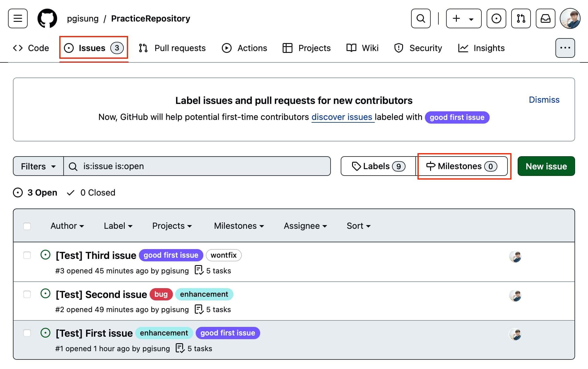Expand the Author filter dropdown
The height and width of the screenshot is (369, 588).
pyautogui.click(x=67, y=226)
